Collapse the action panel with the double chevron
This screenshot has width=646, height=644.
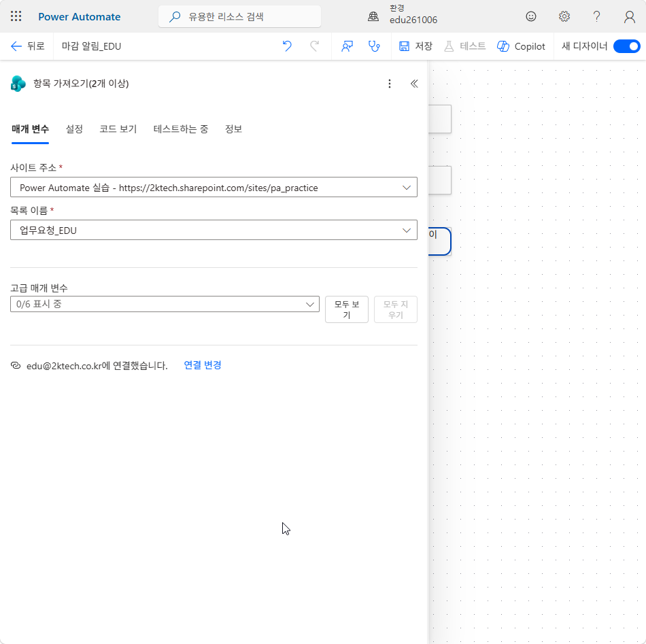[x=414, y=84]
